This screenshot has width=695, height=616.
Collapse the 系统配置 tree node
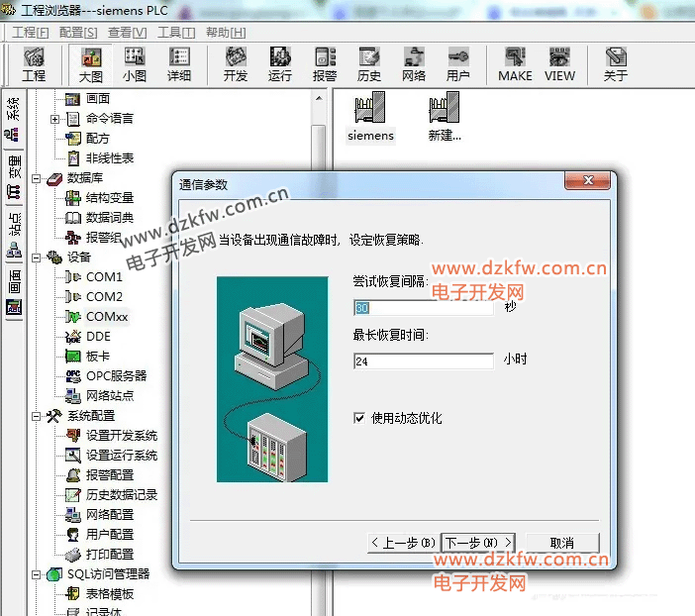37,416
